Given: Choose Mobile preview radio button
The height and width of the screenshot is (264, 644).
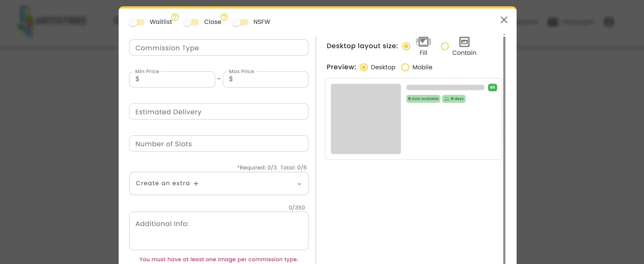Looking at the screenshot, I should pos(405,67).
